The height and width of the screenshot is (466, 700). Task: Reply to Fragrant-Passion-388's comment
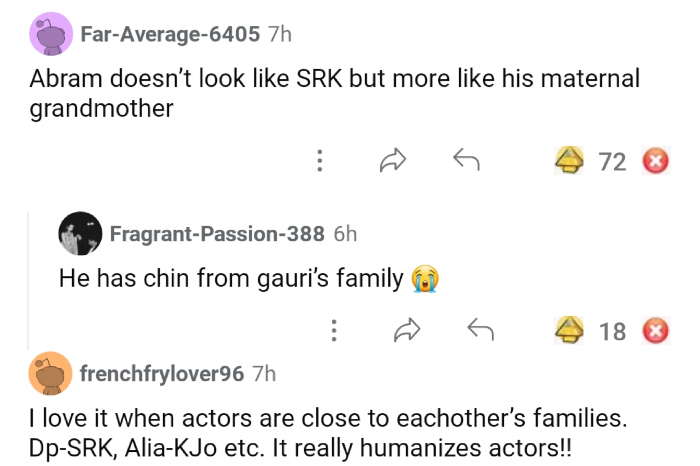(x=481, y=329)
